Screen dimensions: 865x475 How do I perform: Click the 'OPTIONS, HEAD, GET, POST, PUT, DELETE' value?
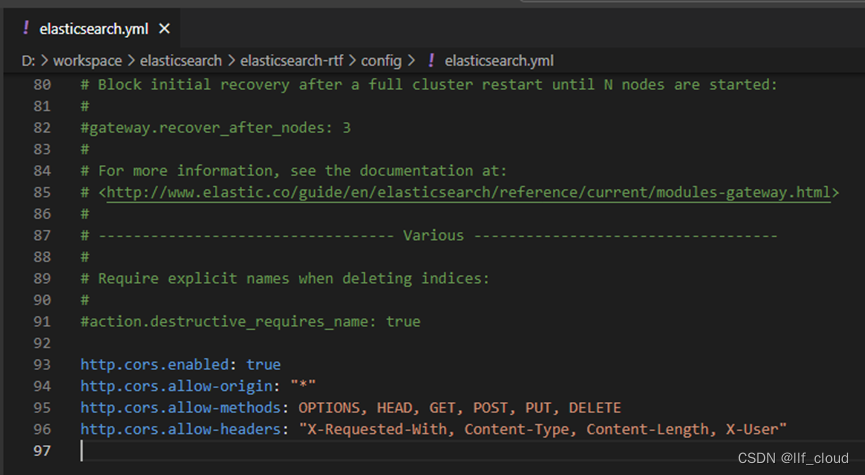[x=460, y=408]
